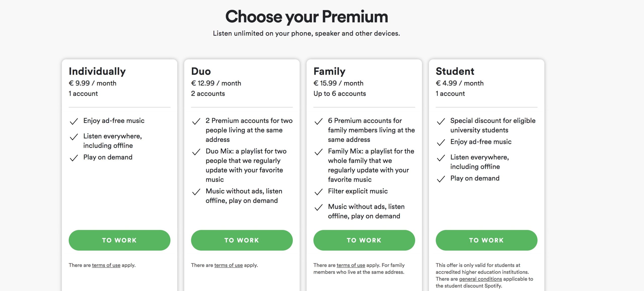
Task: Click the checkmark beside 'Enjoy ad-free music' on Individually
Action: (73, 121)
